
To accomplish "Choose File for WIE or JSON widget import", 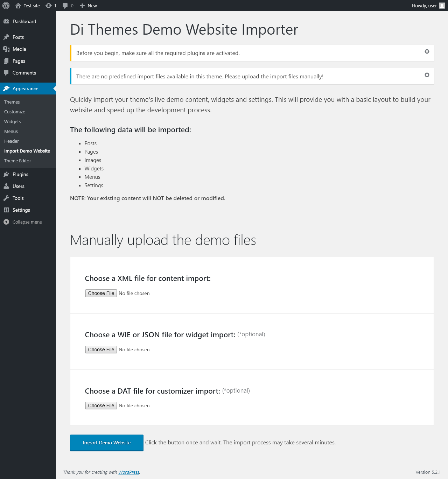I will 101,350.
